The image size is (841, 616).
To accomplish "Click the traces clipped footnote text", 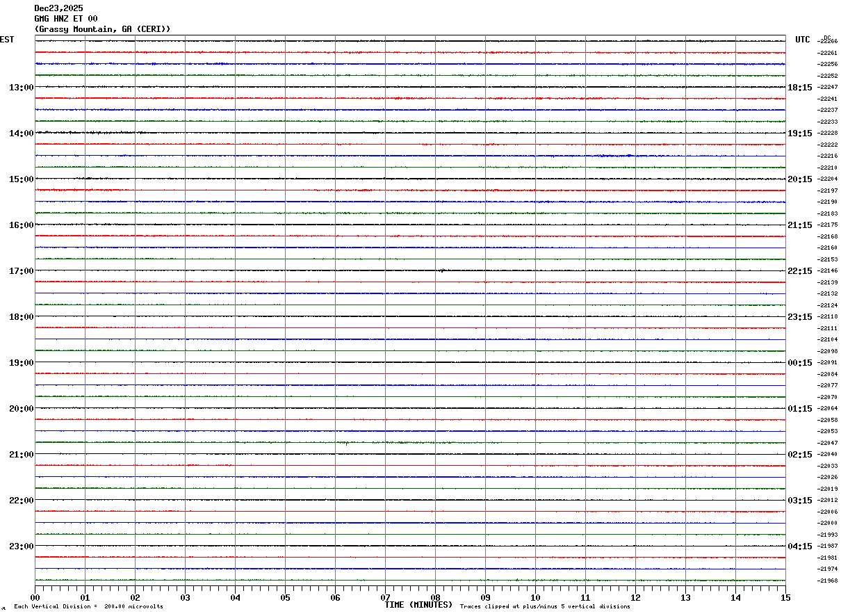I will tap(545, 606).
